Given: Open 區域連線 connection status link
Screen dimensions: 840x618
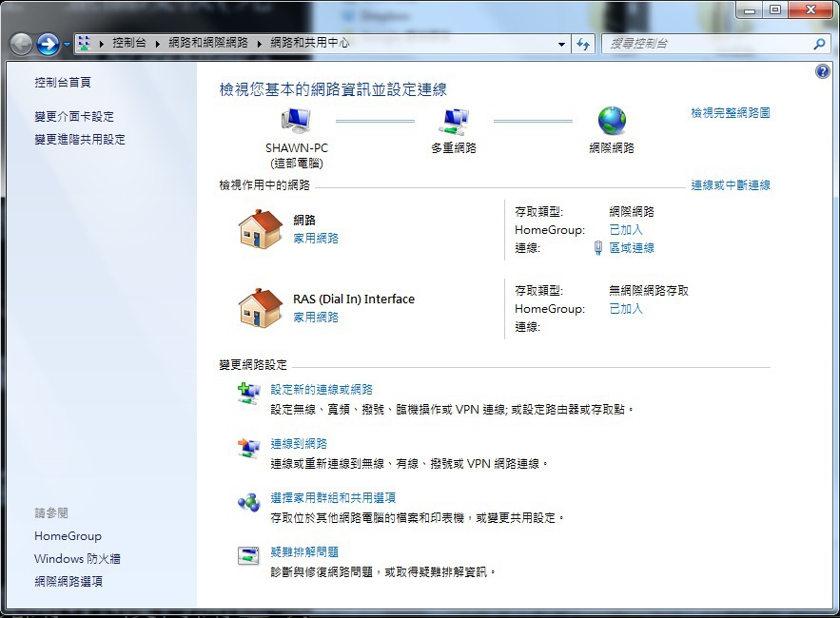Looking at the screenshot, I should click(x=632, y=248).
